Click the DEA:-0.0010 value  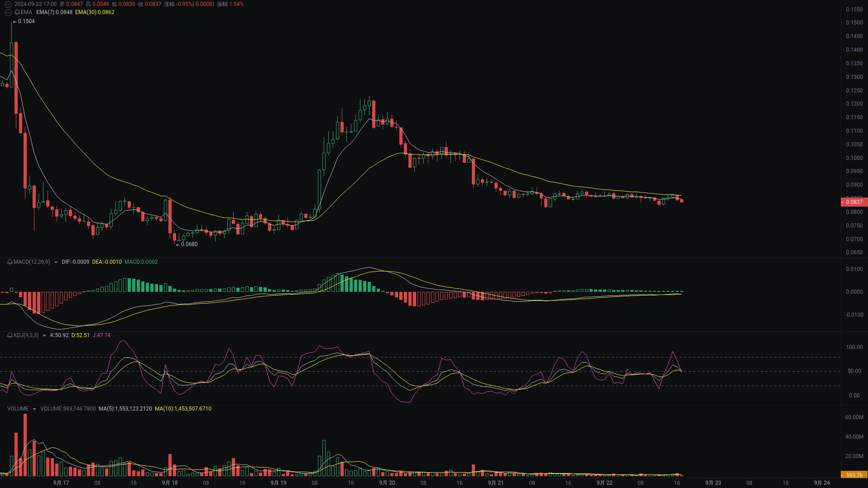pos(107,262)
